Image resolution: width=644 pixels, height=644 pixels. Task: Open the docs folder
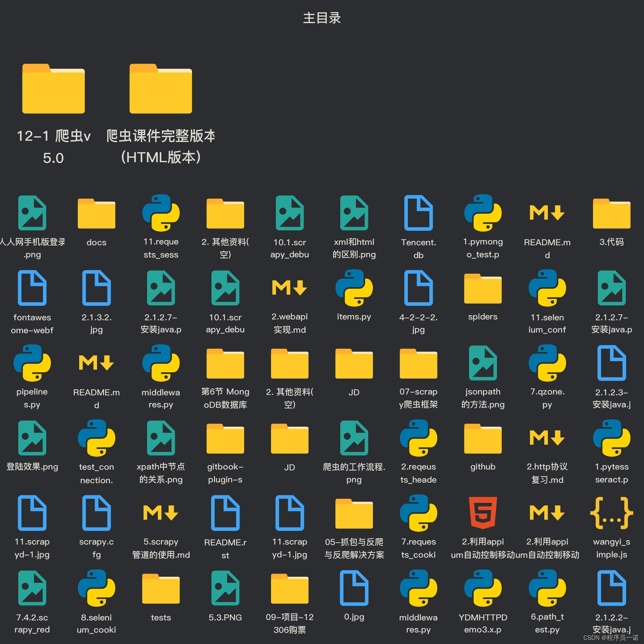(x=96, y=214)
